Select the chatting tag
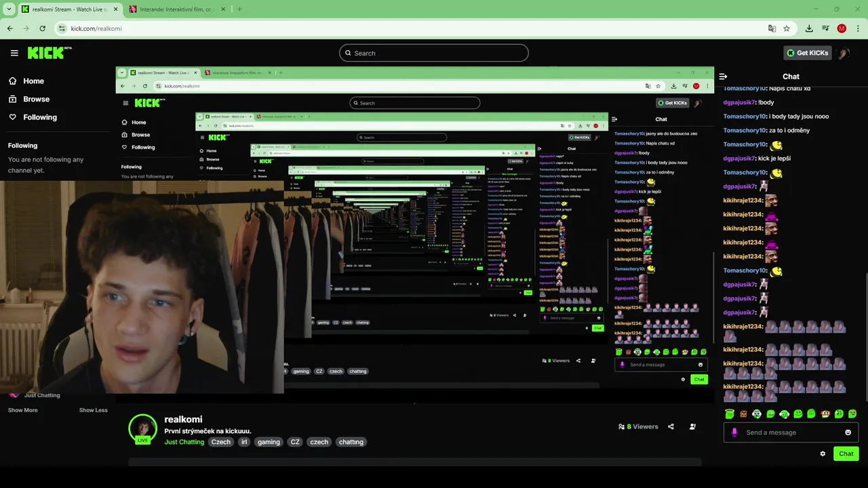Image resolution: width=868 pixels, height=488 pixels. click(351, 442)
